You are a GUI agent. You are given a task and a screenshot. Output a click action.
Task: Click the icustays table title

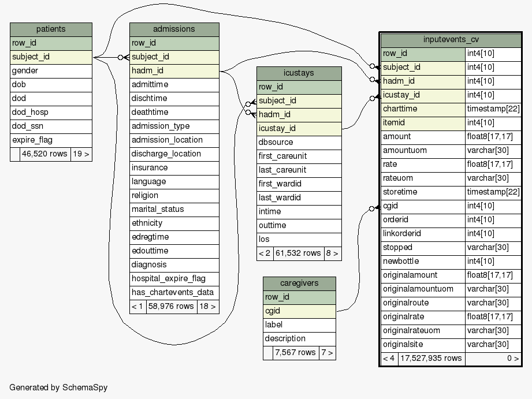299,73
